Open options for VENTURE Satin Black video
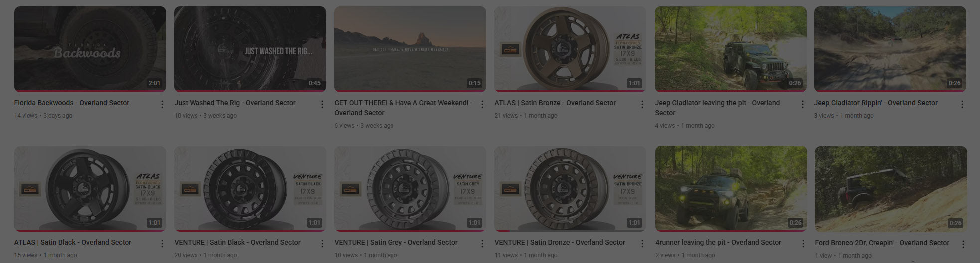Screen dimensions: 980x263 pos(322,244)
